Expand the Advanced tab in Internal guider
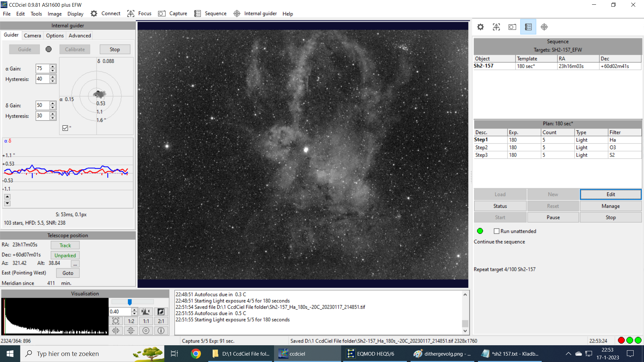644x362 pixels. [x=79, y=35]
